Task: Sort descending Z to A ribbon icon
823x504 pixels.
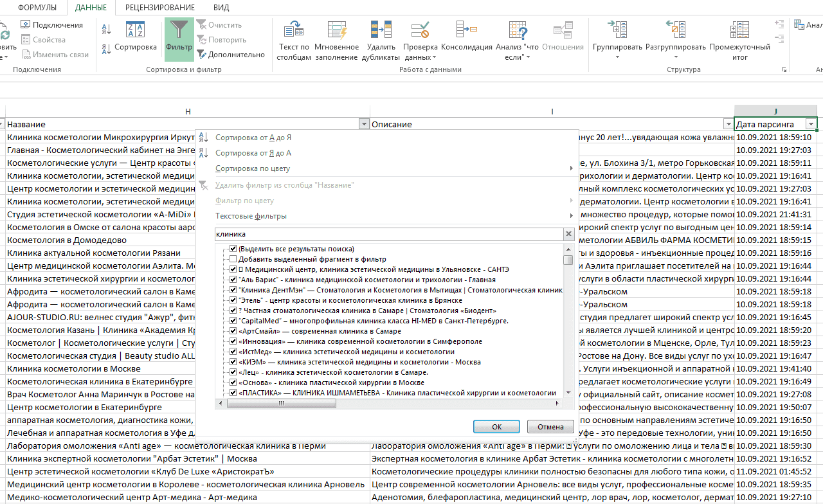Action: click(107, 49)
